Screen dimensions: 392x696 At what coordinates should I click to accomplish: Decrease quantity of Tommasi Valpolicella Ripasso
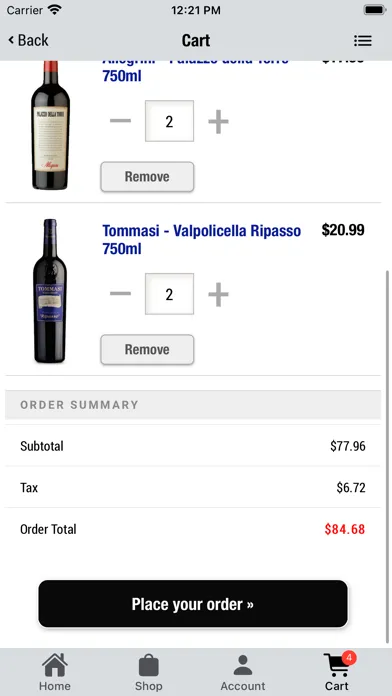(120, 293)
